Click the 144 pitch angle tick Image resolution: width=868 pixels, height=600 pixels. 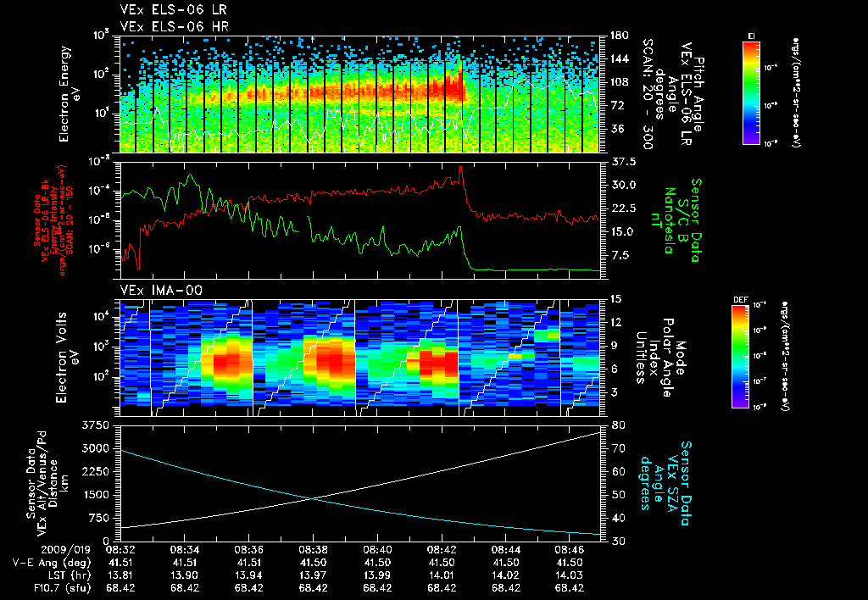(x=619, y=58)
